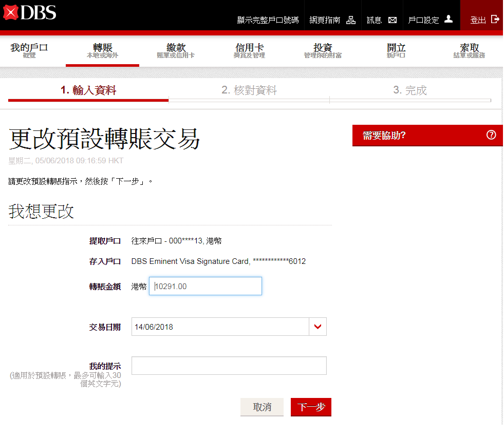Click 顯示完整戶口號碼 link
504x438 pixels.
point(268,20)
